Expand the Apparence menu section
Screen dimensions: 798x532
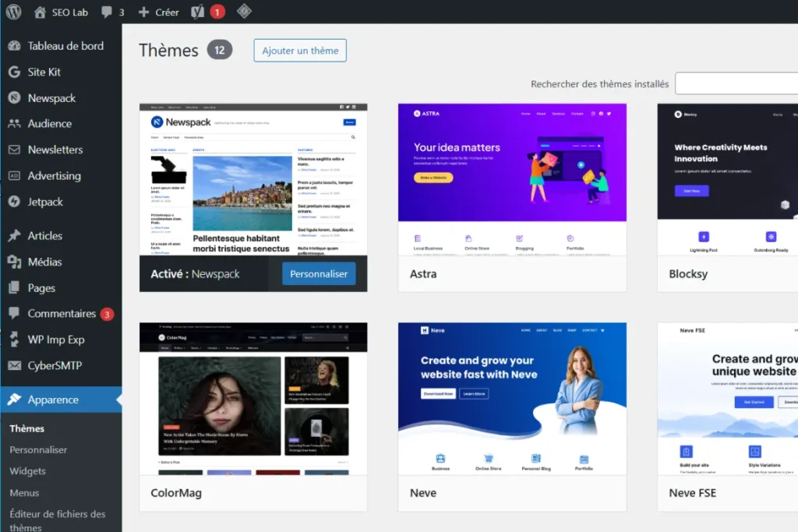[53, 400]
